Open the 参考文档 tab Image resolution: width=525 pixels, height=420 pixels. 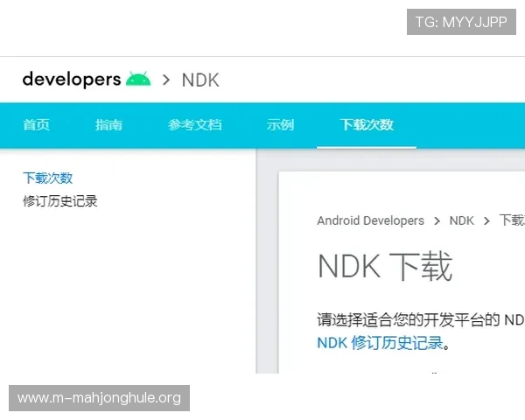click(194, 125)
